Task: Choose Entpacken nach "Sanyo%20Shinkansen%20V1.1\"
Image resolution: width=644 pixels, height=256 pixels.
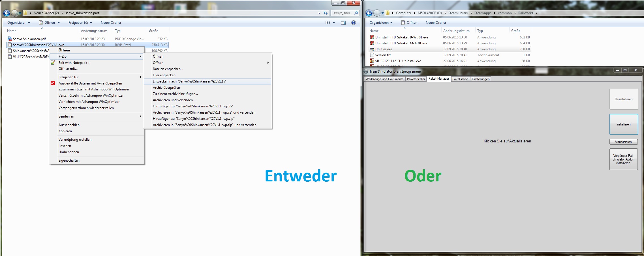Action: [207, 81]
